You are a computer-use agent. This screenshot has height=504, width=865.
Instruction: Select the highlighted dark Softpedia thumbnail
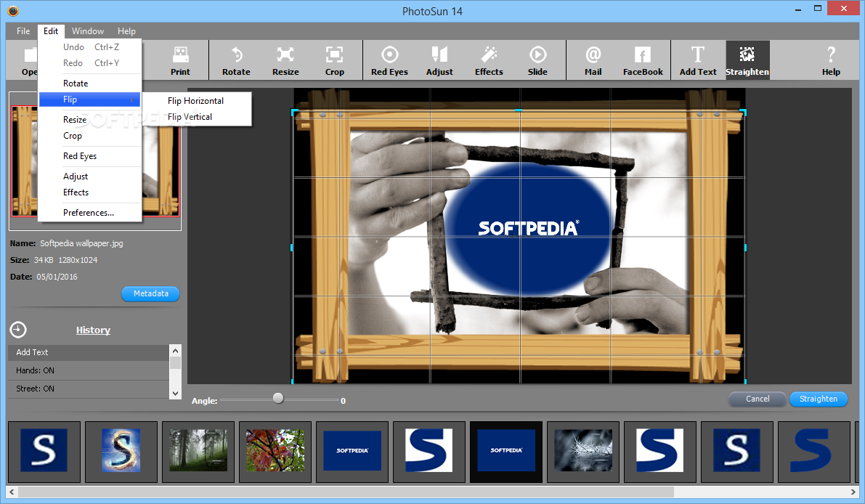(x=506, y=451)
